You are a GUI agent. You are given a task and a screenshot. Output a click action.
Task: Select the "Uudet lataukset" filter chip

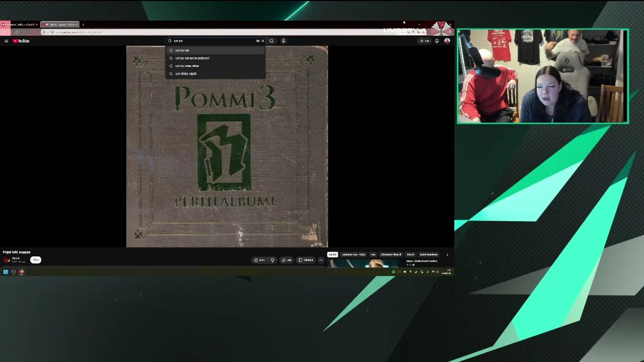pyautogui.click(x=429, y=254)
